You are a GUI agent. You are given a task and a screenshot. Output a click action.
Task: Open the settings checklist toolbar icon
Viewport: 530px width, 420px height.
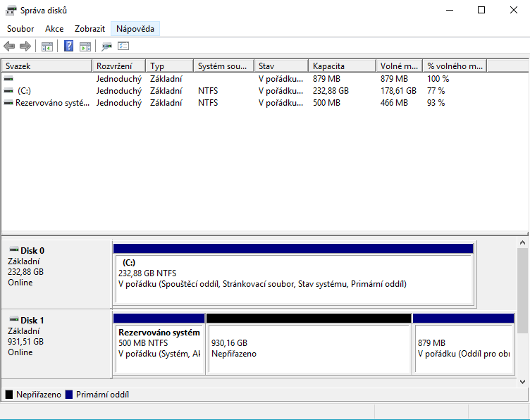[x=123, y=46]
